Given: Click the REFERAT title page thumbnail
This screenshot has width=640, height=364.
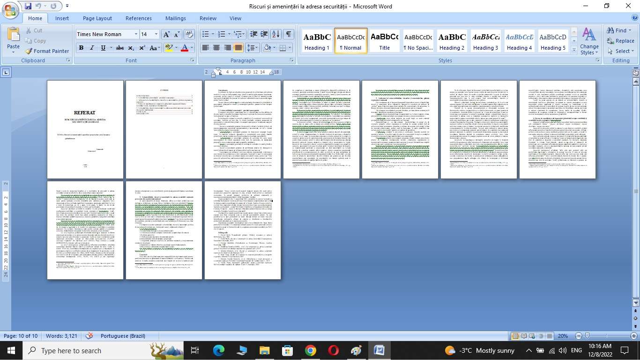Looking at the screenshot, I should pyautogui.click(x=85, y=129).
